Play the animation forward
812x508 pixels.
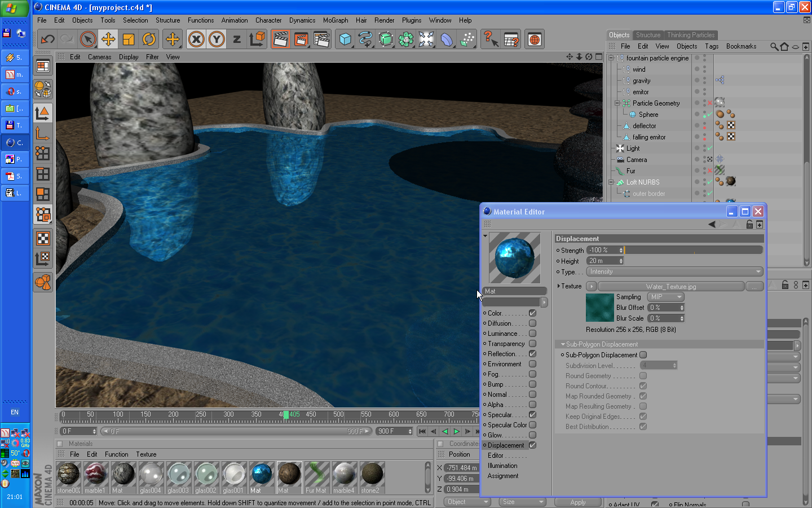pos(456,431)
